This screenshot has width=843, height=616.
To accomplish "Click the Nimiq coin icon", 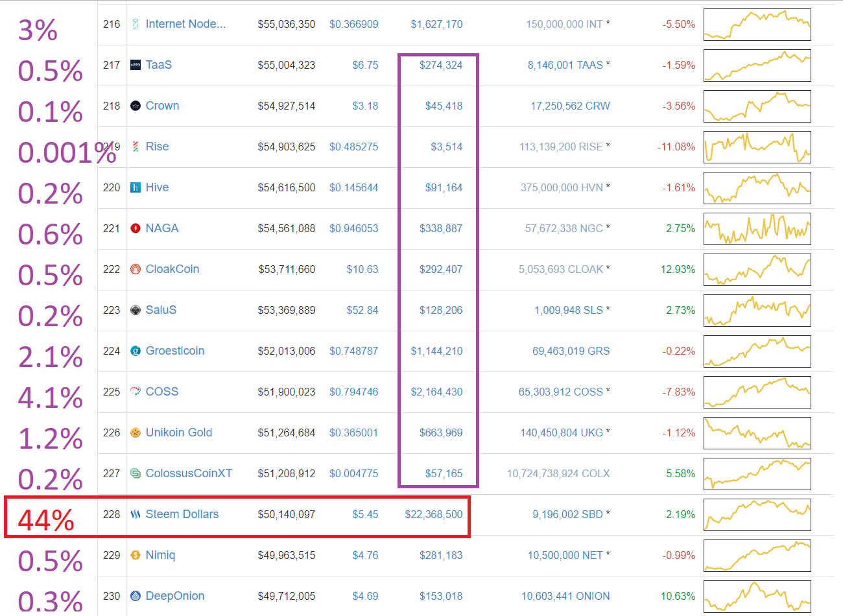I will pos(136,555).
